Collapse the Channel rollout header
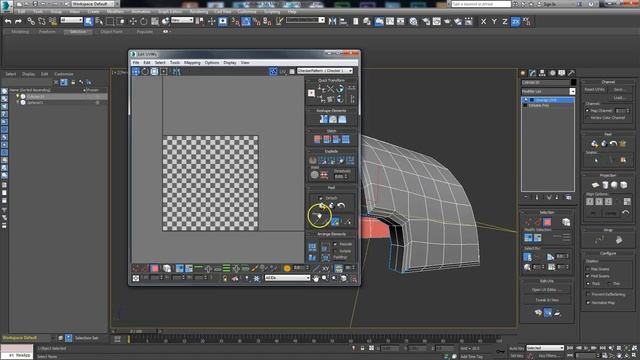The image size is (640, 360). point(608,82)
